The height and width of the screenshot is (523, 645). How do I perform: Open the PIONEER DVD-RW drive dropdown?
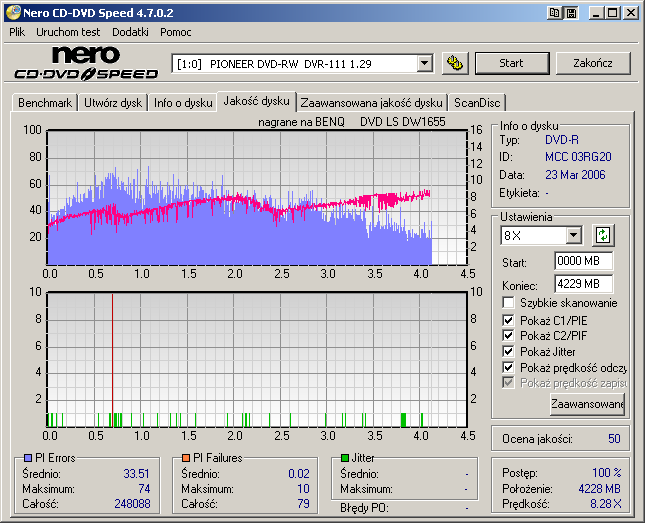(425, 64)
